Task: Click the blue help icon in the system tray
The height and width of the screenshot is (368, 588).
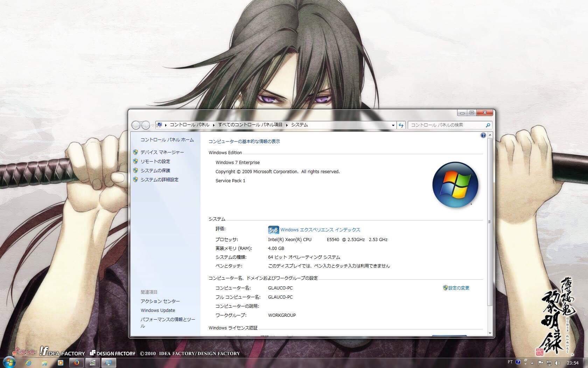Action: pos(518,362)
